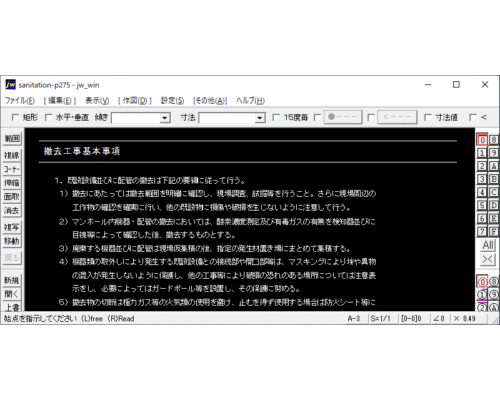This screenshot has width=500, height=400.
Task: Select square layer button 9
Action: coord(494,153)
